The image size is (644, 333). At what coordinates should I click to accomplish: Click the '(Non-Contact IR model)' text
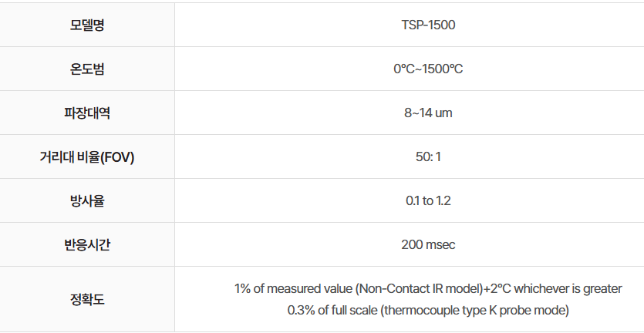coord(419,288)
